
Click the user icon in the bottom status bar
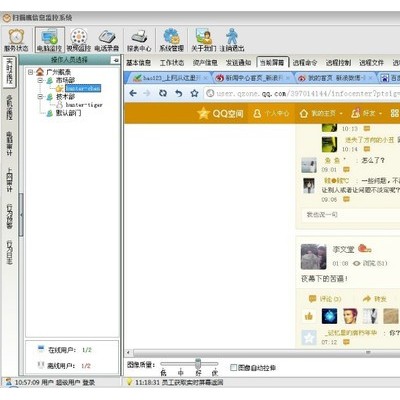click(9, 382)
